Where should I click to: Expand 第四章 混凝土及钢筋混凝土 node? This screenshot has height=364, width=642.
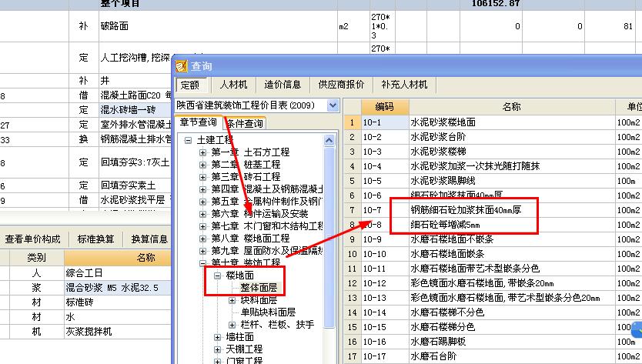(202, 189)
